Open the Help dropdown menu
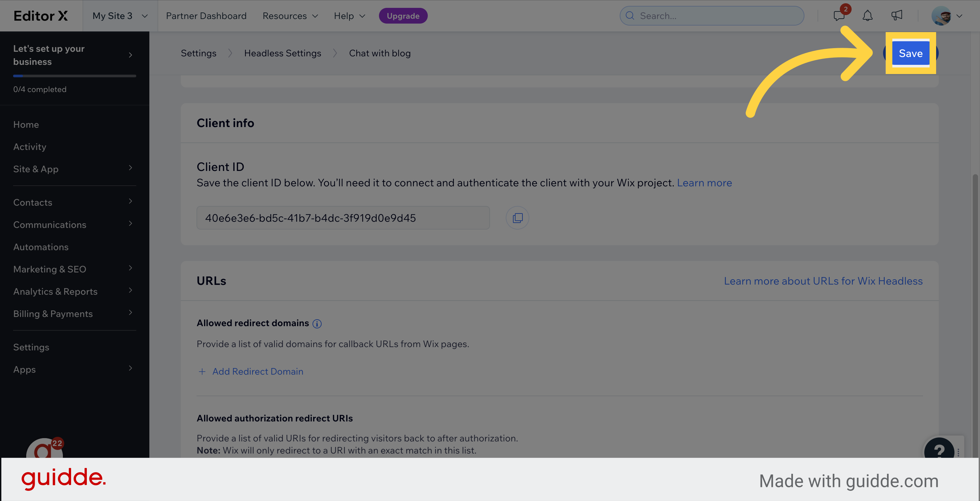This screenshot has height=501, width=980. tap(349, 16)
